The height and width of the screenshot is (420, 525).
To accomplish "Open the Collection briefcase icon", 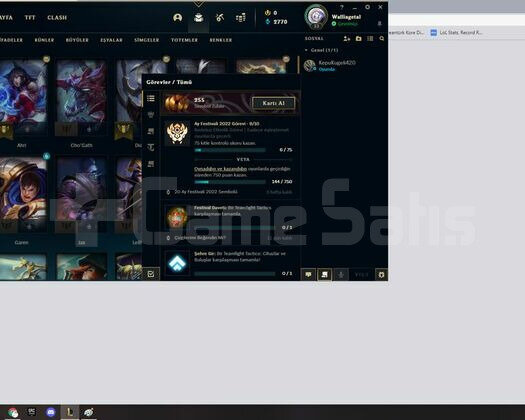I will 199,17.
